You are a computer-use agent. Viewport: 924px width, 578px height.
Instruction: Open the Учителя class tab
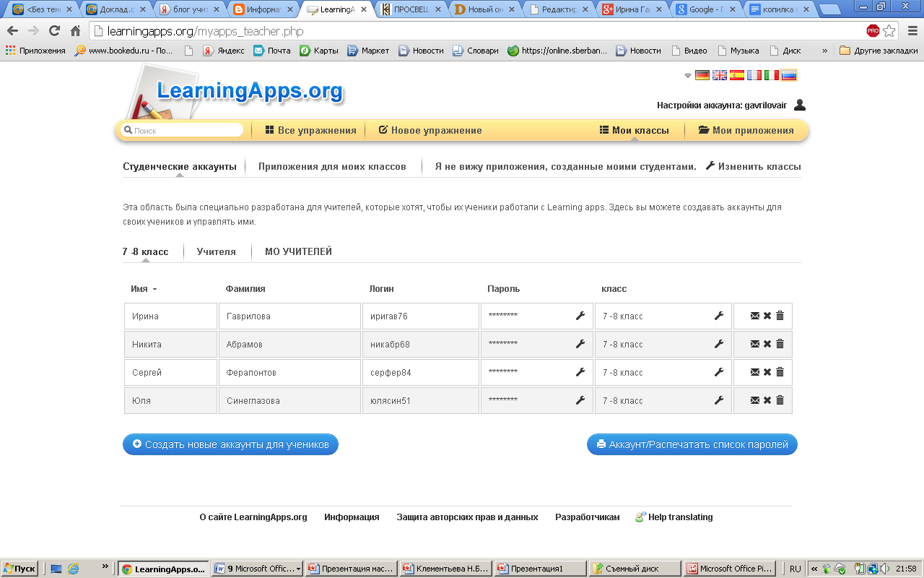pos(217,251)
